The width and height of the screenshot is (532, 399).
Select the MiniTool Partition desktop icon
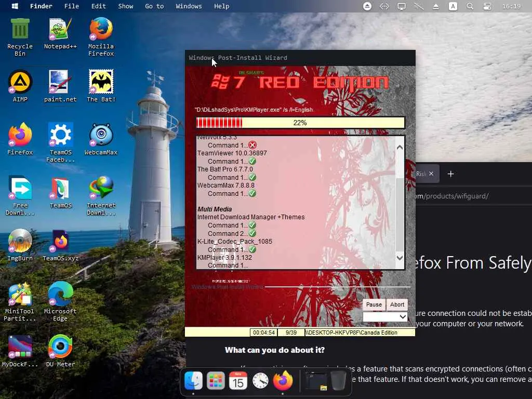coord(20,302)
